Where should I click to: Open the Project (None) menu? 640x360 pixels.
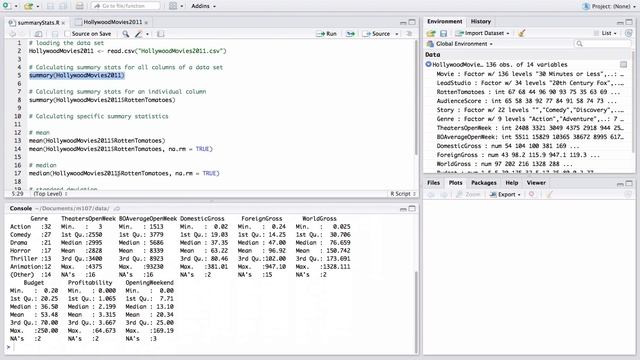(609, 6)
